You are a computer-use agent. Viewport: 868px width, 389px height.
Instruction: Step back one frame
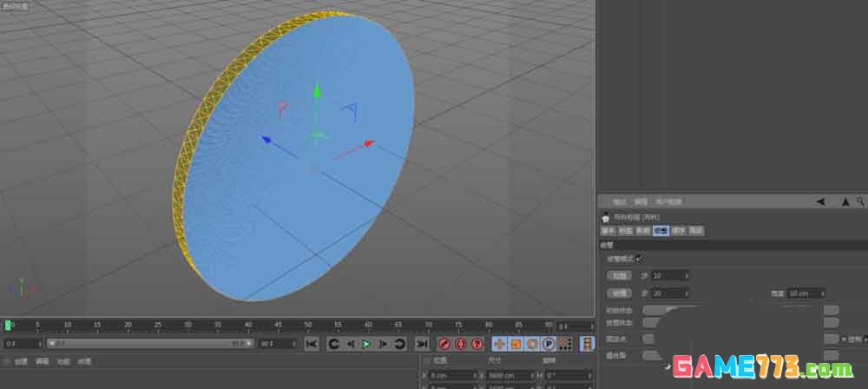(350, 344)
